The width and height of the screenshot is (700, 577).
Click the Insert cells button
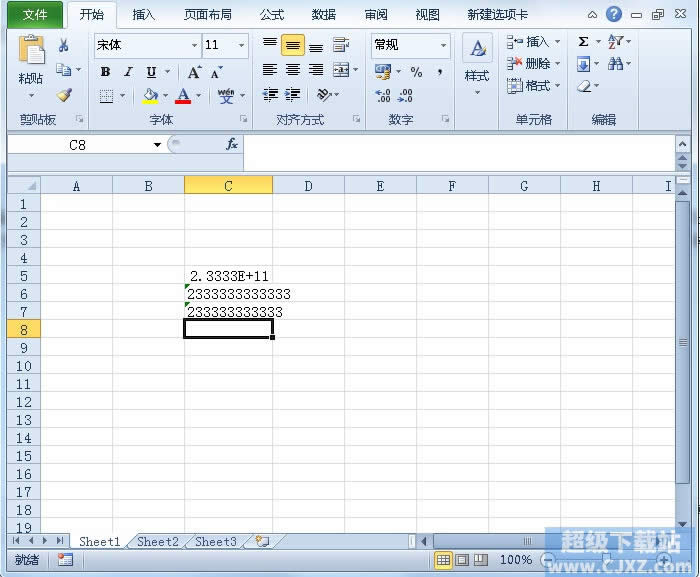tap(533, 42)
